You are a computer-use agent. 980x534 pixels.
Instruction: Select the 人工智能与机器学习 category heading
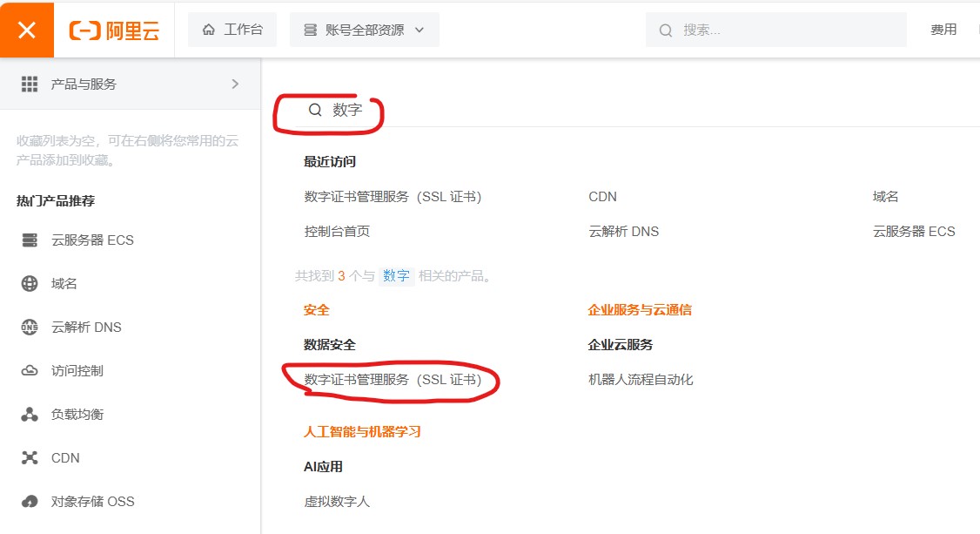[362, 432]
